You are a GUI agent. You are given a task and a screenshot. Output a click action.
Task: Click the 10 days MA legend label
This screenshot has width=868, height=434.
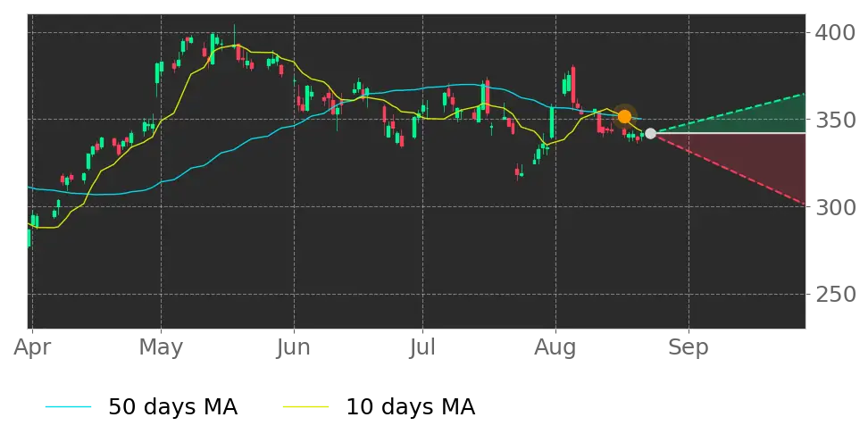pos(410,407)
